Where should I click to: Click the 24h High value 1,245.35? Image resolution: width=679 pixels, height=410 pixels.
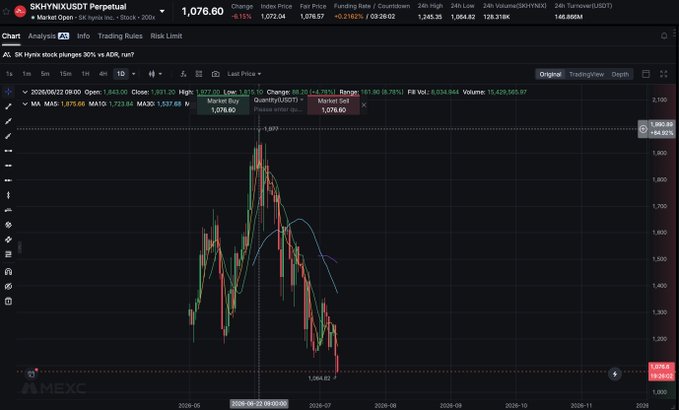point(430,17)
